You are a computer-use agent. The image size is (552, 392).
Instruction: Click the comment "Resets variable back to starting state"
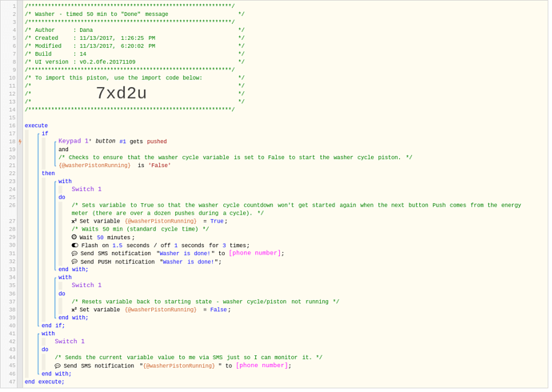coord(206,302)
